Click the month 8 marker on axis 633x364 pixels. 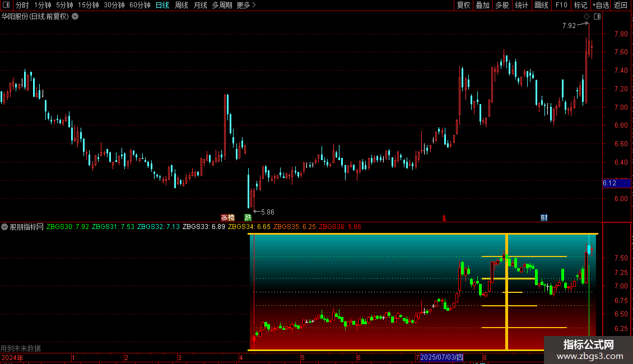(485, 357)
